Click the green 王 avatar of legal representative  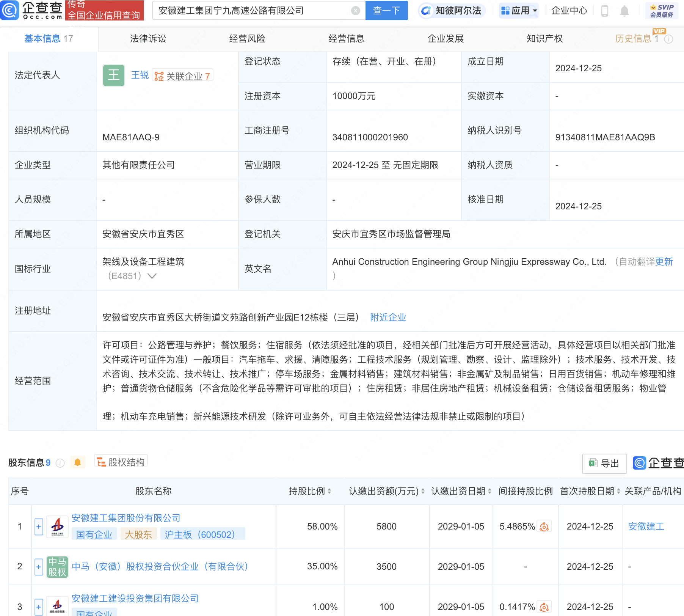[x=114, y=75]
